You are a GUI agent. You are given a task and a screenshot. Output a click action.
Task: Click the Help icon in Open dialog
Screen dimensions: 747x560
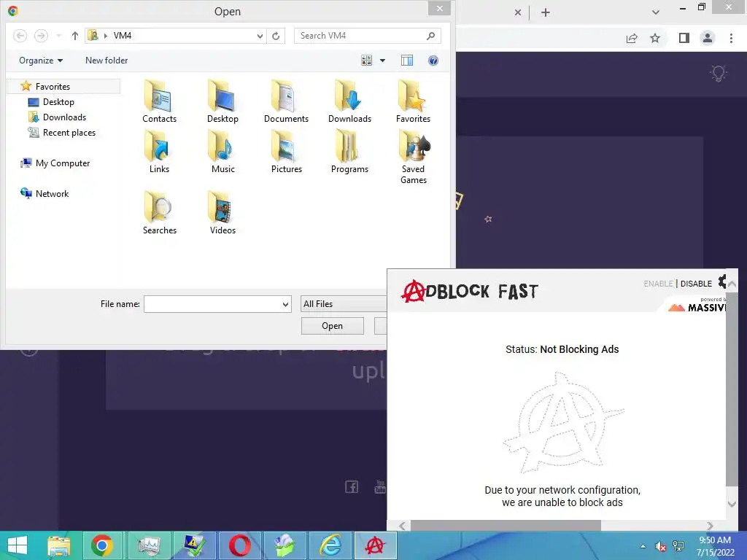433,61
